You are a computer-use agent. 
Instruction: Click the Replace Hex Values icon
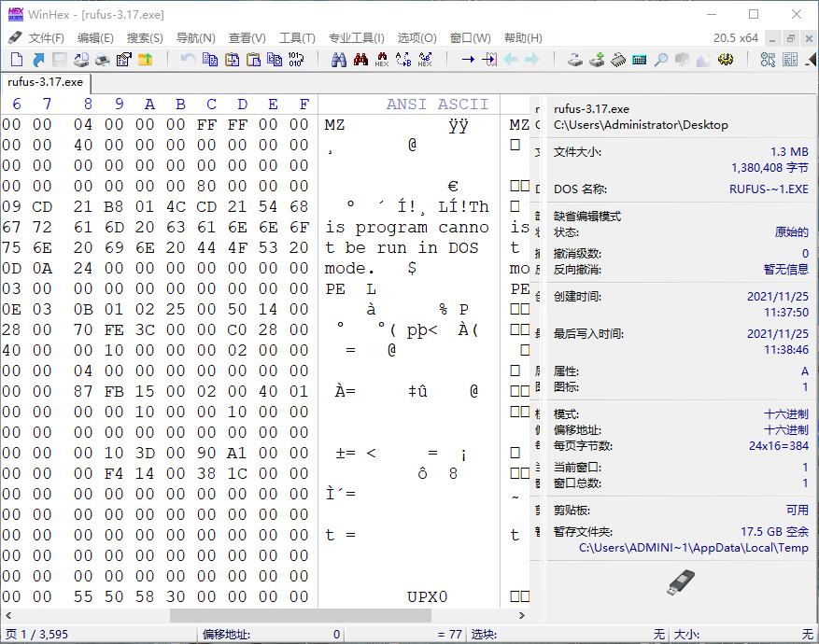(x=425, y=60)
